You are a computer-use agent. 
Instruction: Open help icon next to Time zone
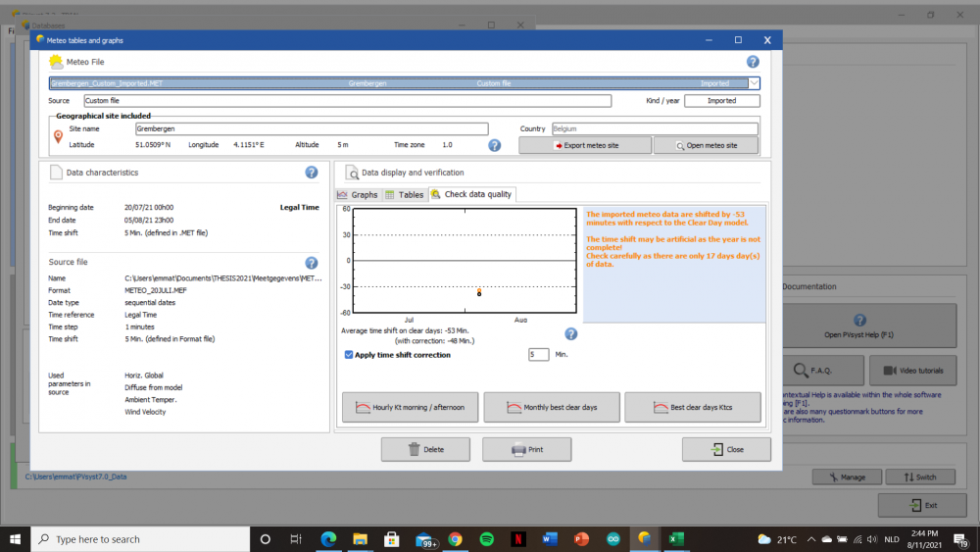pos(495,145)
